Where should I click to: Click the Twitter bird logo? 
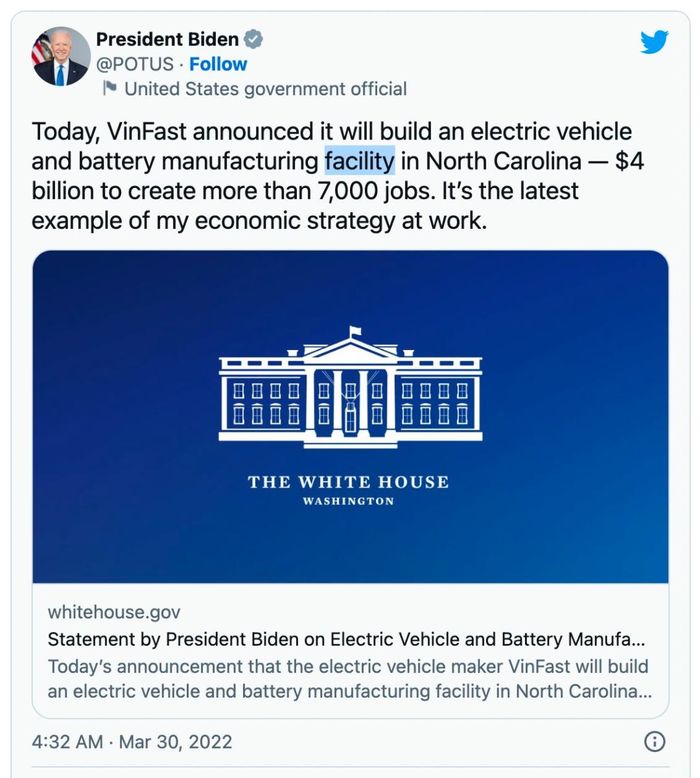(x=654, y=42)
